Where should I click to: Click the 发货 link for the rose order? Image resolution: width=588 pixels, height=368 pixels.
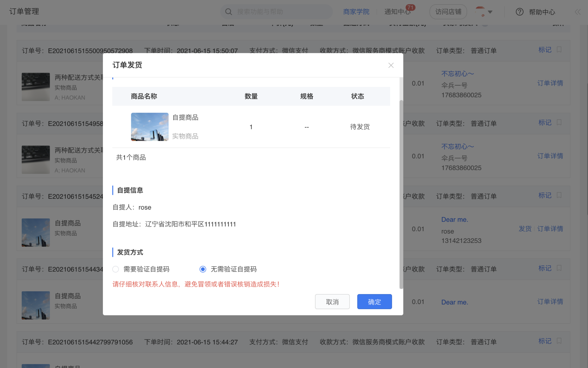click(x=525, y=229)
